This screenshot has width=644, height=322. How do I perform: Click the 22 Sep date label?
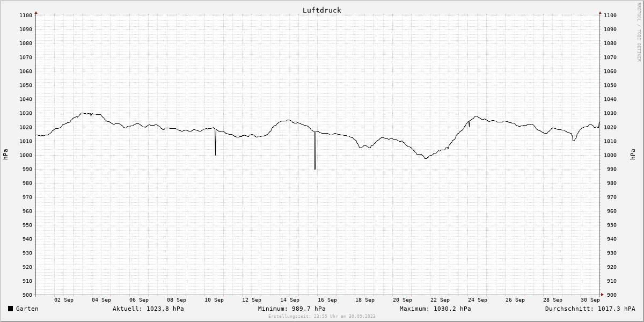pos(440,300)
